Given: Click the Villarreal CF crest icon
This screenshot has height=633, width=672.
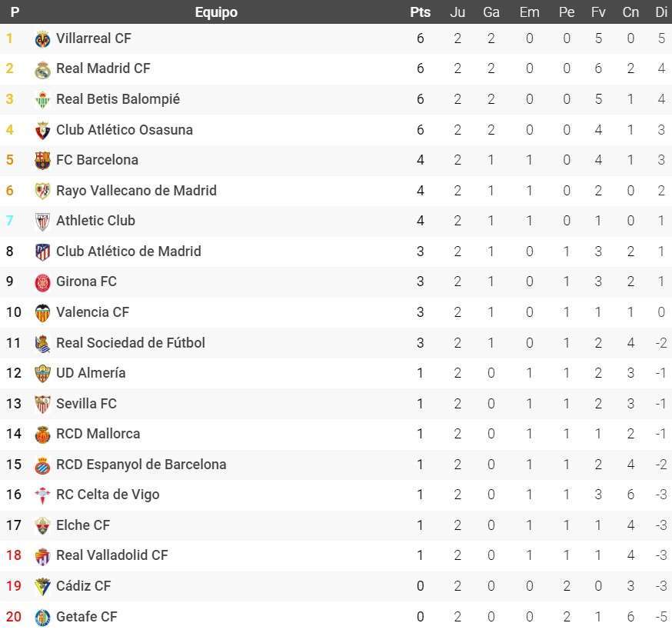Looking at the screenshot, I should [x=43, y=39].
